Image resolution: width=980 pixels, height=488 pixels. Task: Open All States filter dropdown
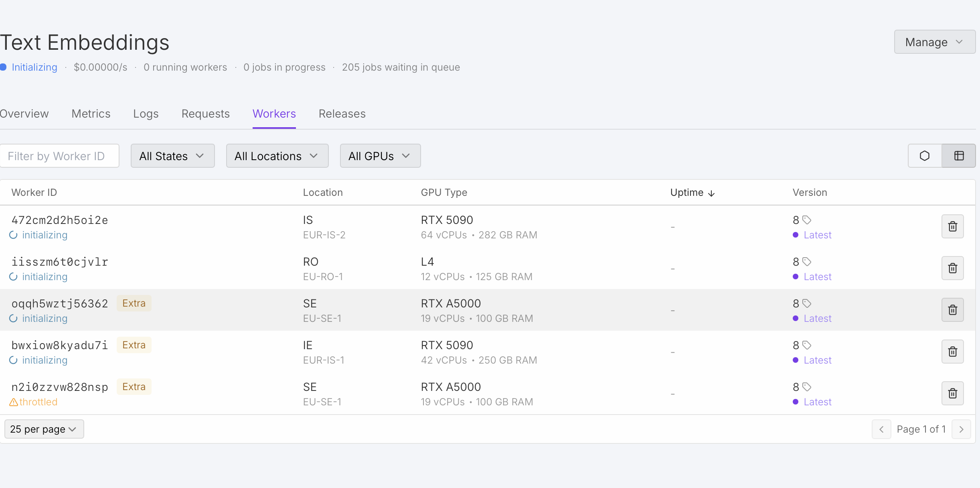172,156
